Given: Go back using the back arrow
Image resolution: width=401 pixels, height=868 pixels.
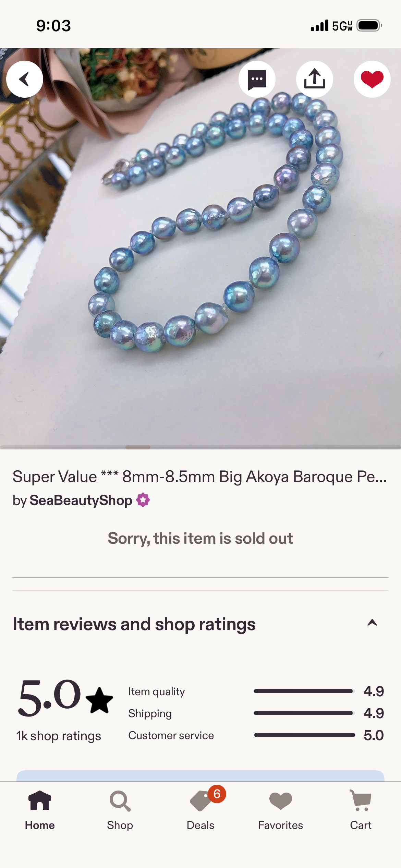Looking at the screenshot, I should click(x=25, y=79).
